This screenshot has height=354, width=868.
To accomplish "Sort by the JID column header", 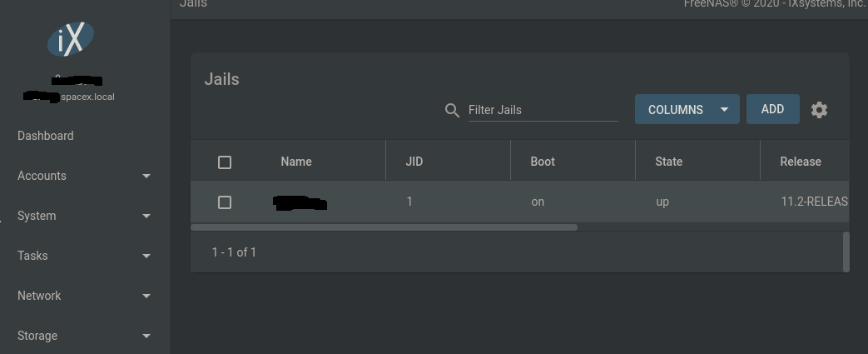I will 414,162.
